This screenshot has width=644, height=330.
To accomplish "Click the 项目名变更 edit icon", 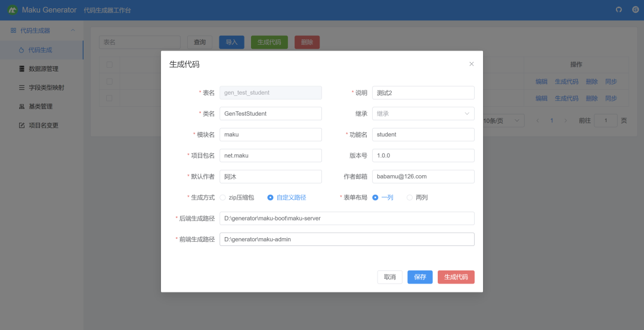I will coord(22,126).
